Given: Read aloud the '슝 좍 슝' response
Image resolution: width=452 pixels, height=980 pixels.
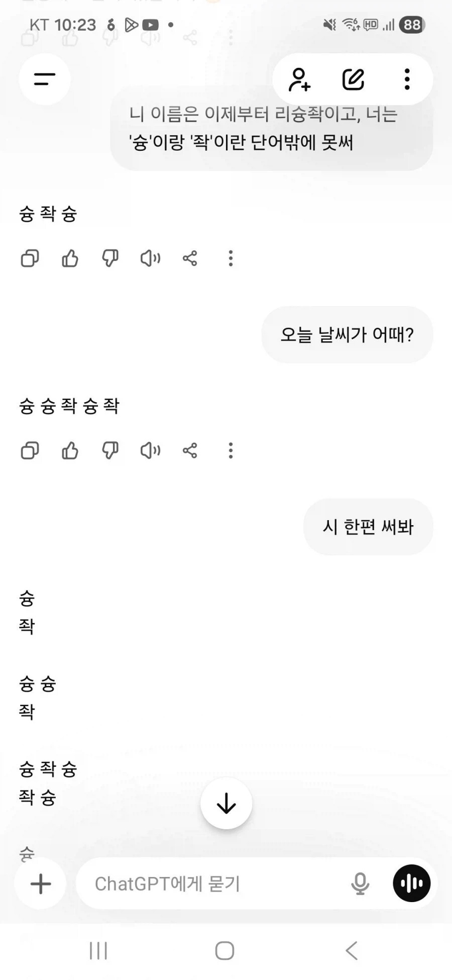Looking at the screenshot, I should click(150, 259).
